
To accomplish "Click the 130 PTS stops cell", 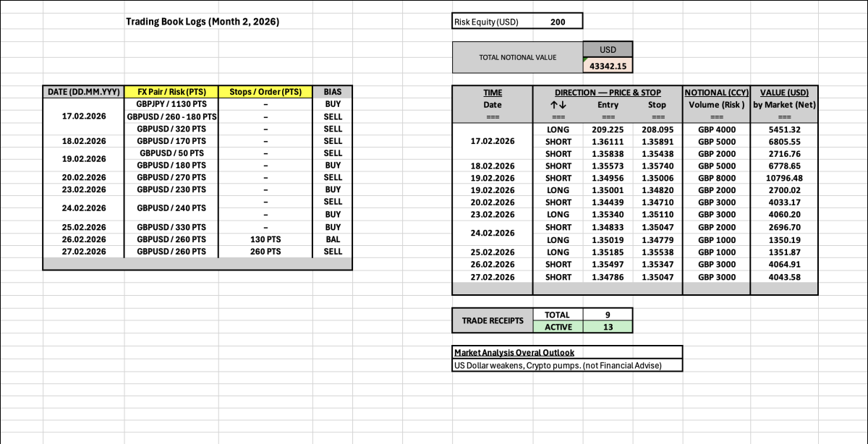I will point(265,239).
